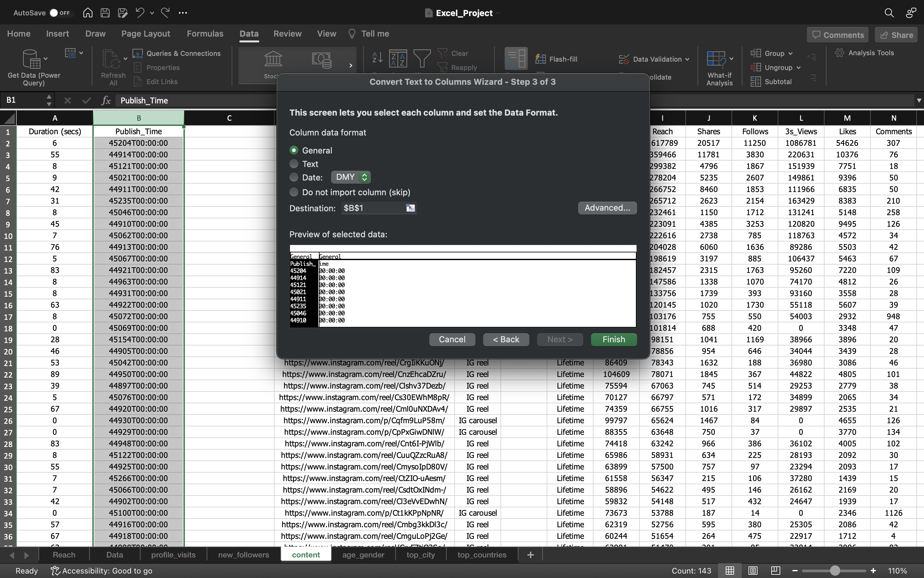Open the Insert ribbon tab

(57, 34)
